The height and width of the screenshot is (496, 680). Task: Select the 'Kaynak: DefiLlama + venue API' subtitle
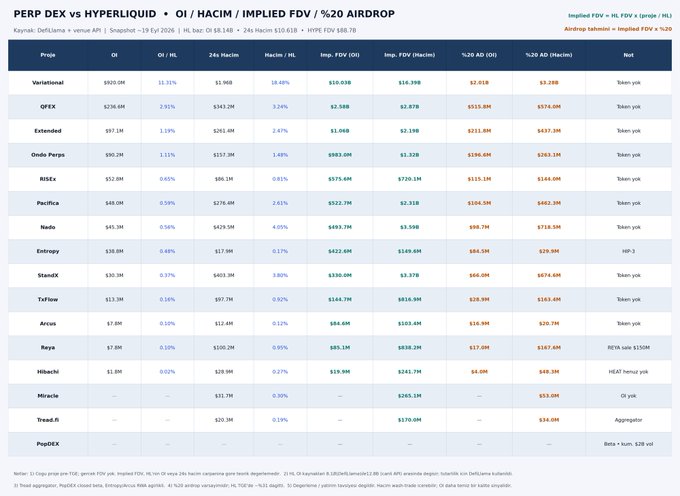(57, 30)
